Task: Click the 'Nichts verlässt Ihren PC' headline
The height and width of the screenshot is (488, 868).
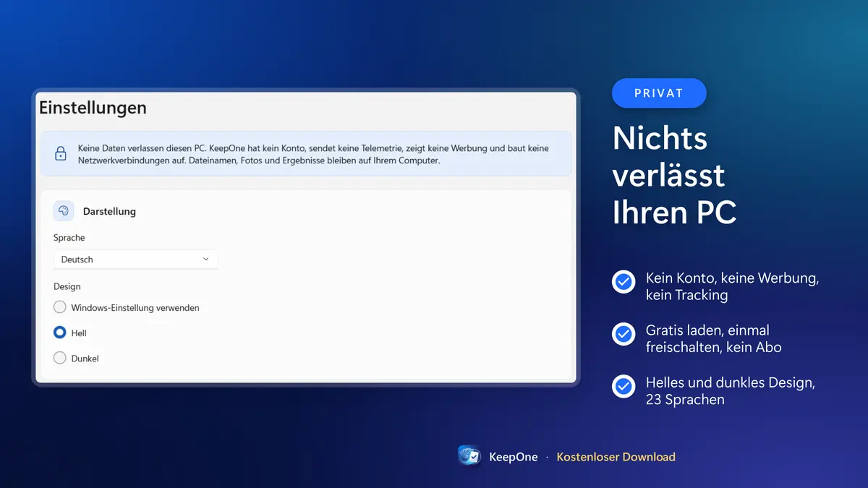Action: point(675,175)
